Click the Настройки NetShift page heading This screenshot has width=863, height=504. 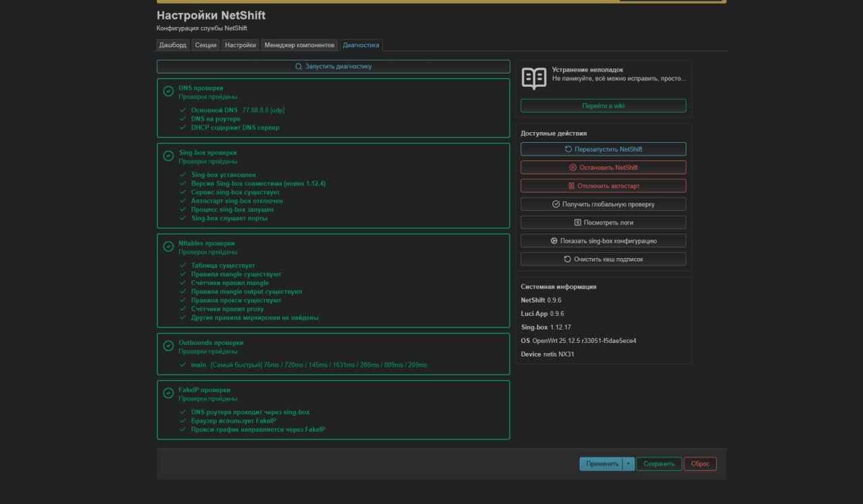211,15
